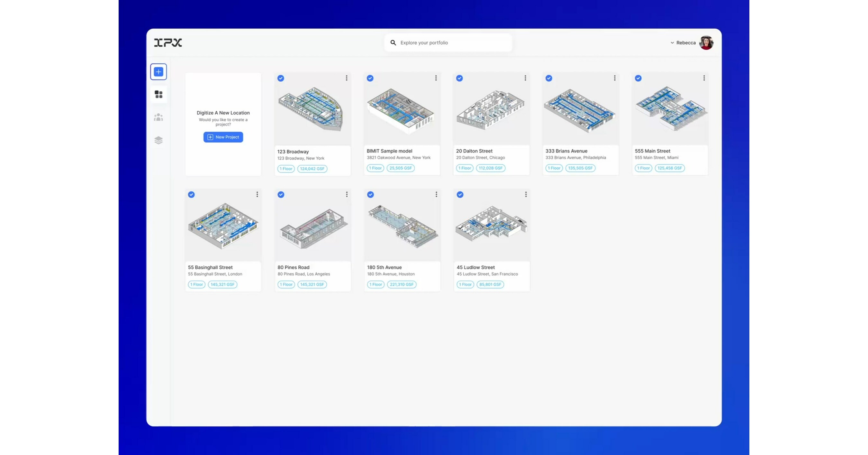Click the 135,505 GSF badge on 333 Brians Avenue
868x455 pixels.
click(580, 168)
